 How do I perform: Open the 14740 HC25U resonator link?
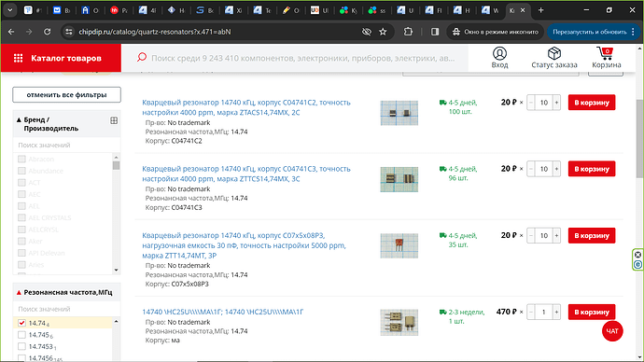223,312
